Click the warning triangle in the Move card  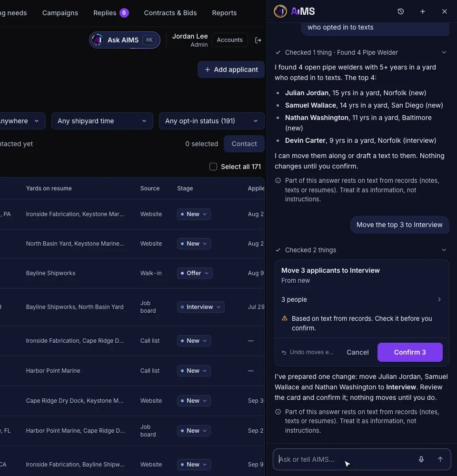click(285, 318)
